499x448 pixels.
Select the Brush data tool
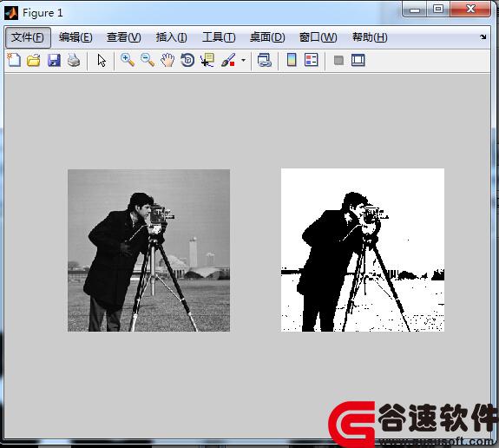pyautogui.click(x=228, y=60)
